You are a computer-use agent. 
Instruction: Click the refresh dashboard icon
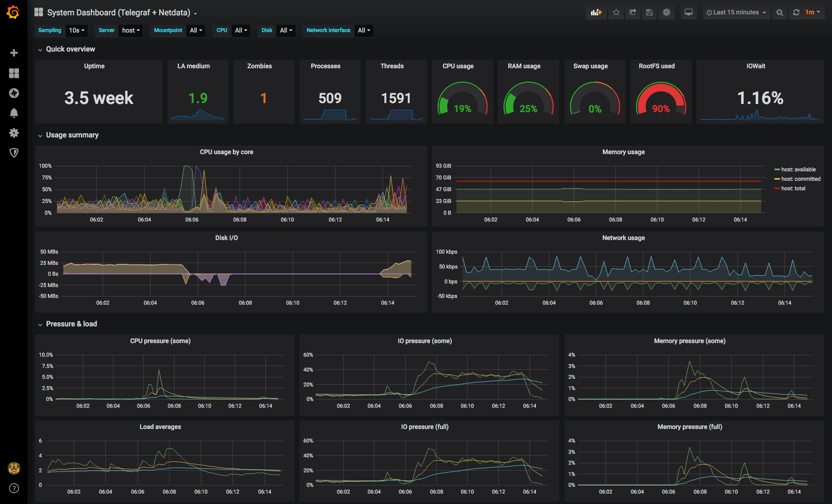pos(796,13)
